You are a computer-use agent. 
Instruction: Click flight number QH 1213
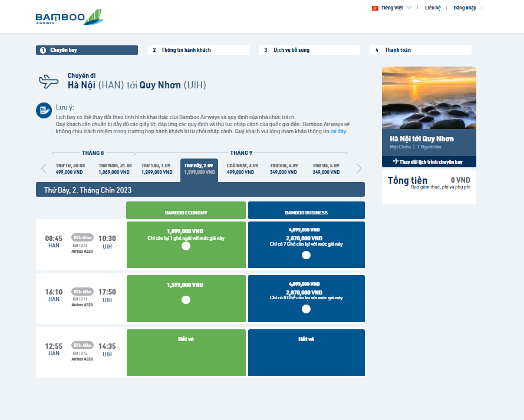click(80, 246)
